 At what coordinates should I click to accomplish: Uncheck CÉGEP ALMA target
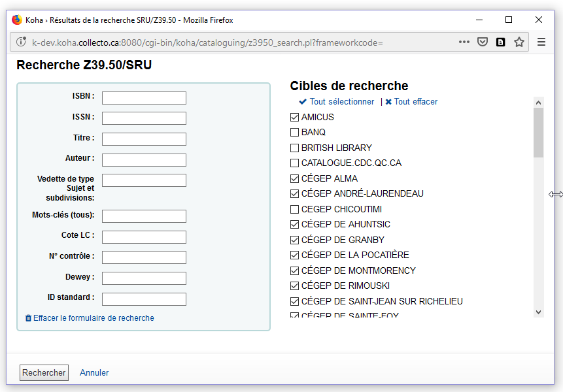click(x=294, y=178)
